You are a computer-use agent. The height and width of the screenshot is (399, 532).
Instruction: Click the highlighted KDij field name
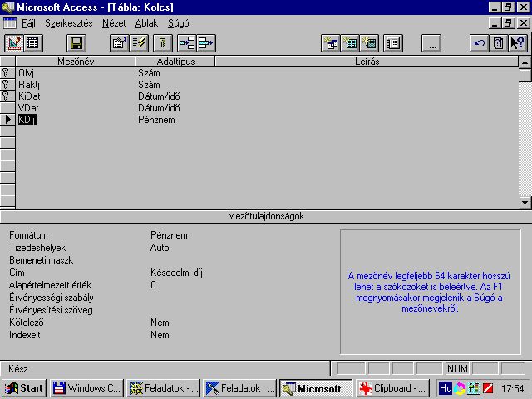[x=27, y=120]
